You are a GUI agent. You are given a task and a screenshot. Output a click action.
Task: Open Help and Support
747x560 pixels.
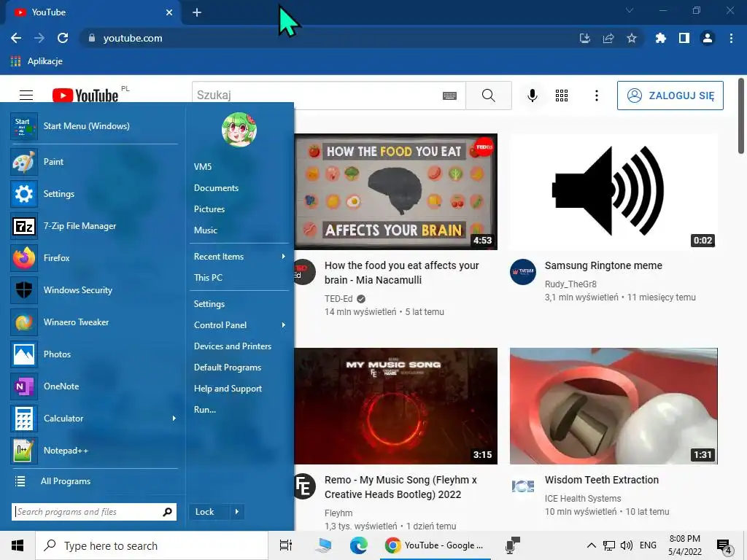click(228, 389)
